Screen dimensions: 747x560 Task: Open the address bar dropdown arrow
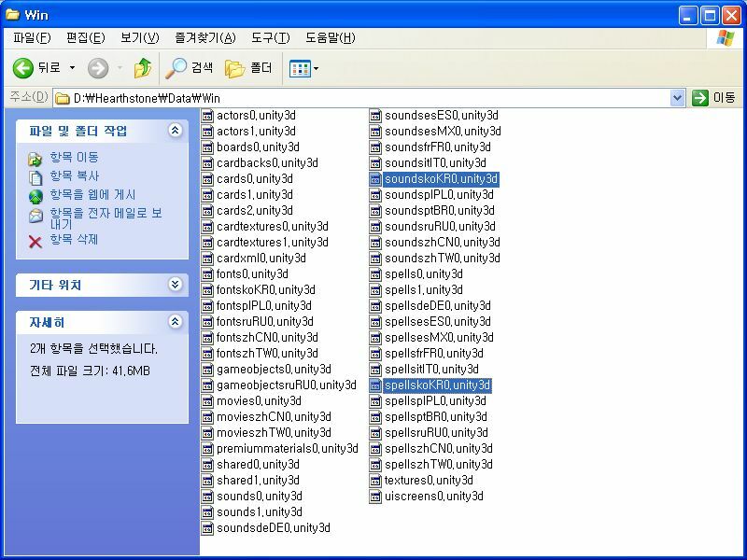[678, 98]
